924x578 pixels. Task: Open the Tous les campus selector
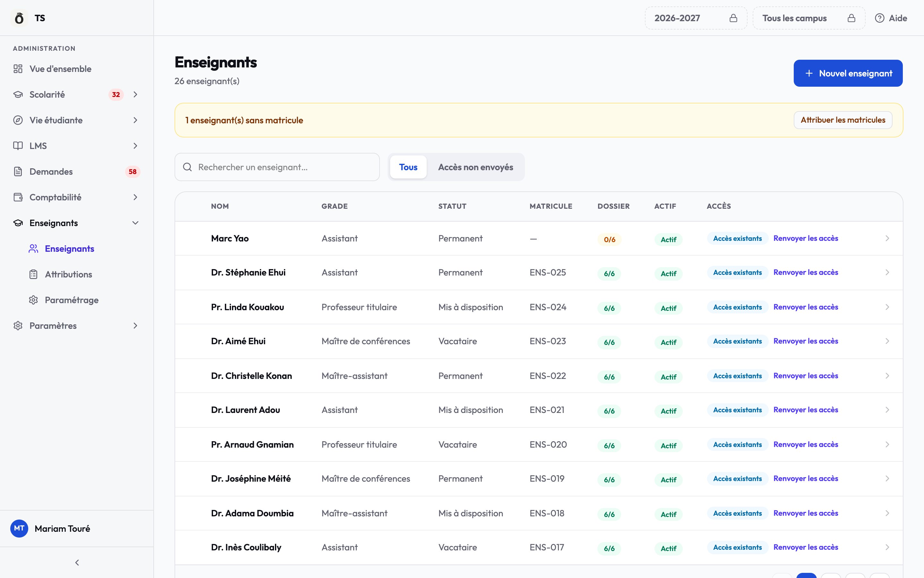pyautogui.click(x=809, y=18)
